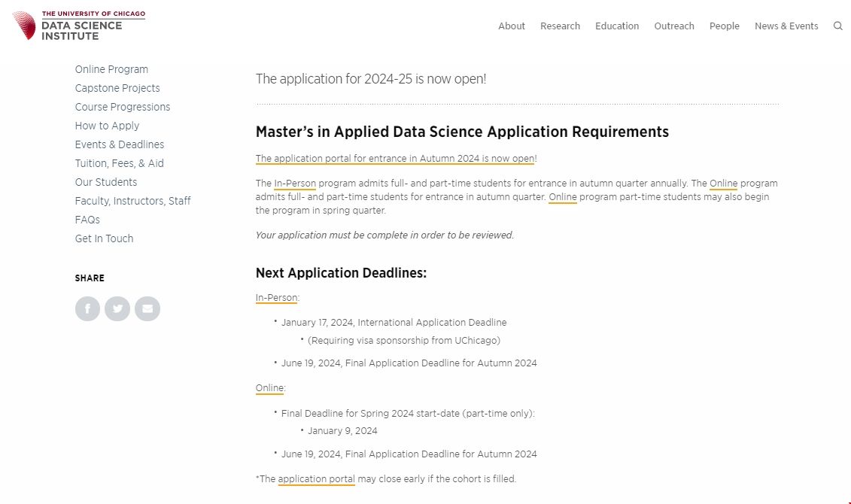Select How to Apply in sidebar
Image resolution: width=851 pixels, height=504 pixels.
pos(107,126)
